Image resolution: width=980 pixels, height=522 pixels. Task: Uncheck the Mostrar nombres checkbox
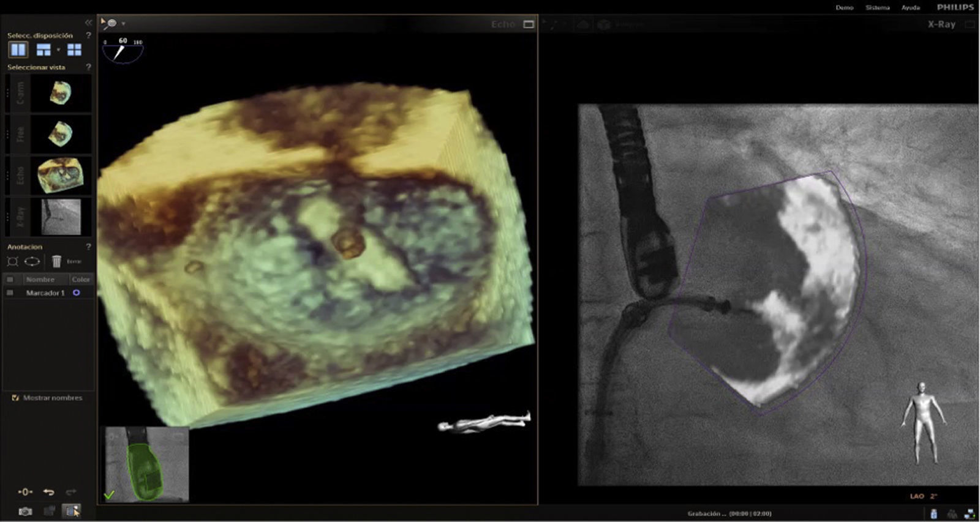point(15,398)
